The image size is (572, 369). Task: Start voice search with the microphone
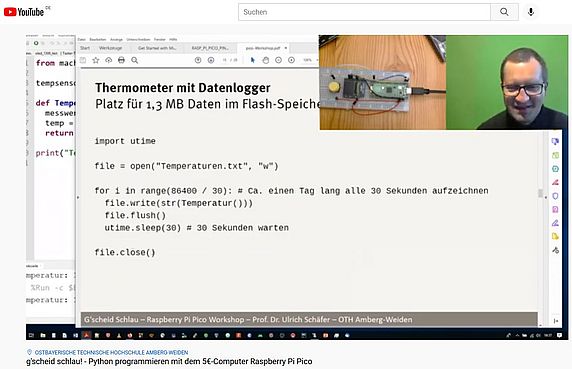[531, 12]
